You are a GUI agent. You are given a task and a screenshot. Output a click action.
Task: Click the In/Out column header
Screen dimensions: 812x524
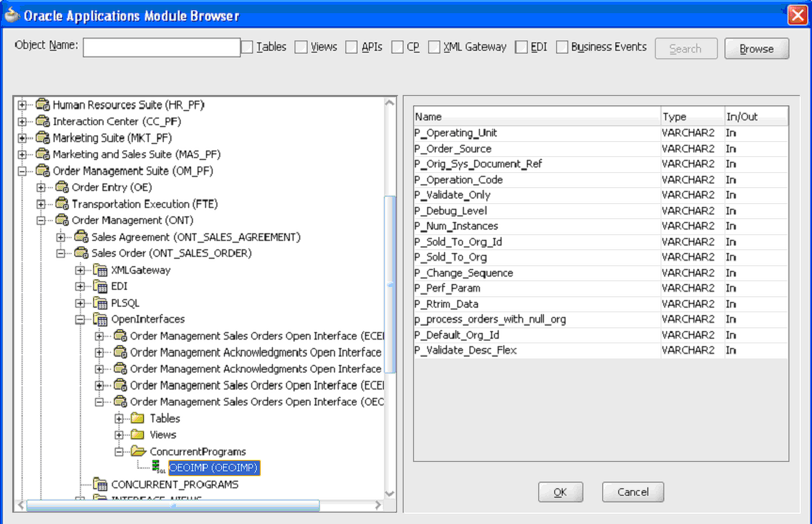(x=756, y=117)
